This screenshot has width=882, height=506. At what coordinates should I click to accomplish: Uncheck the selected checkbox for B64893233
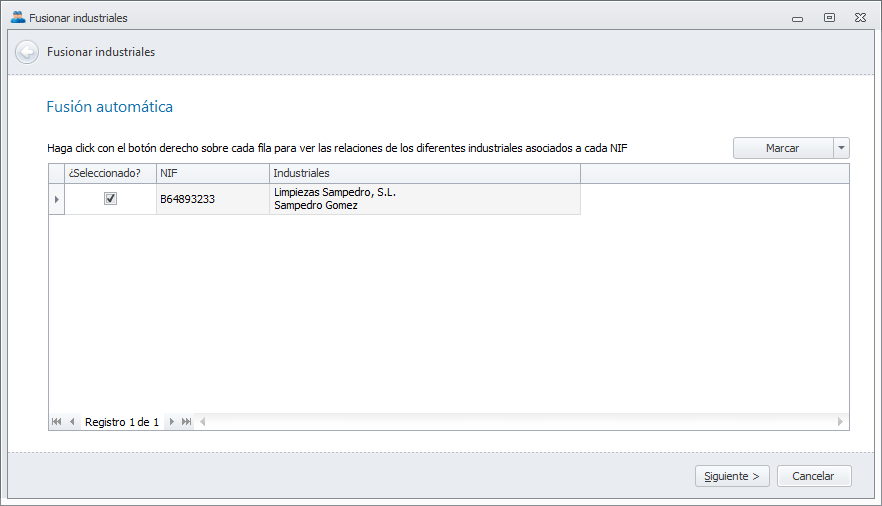tap(110, 199)
